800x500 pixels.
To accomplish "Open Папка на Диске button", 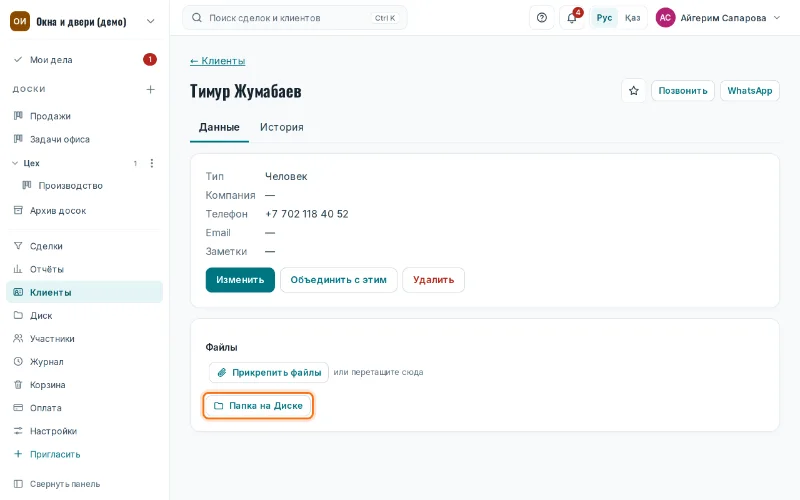I will point(258,406).
